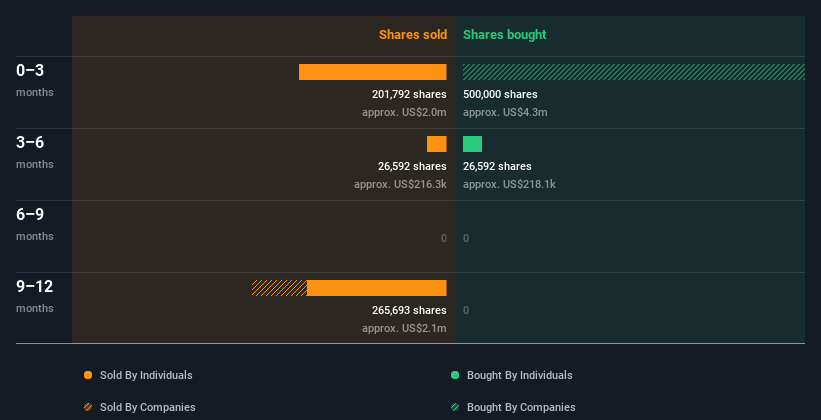Select the approx. US$2.1m text
Screen dimensions: 821x420
coord(404,328)
